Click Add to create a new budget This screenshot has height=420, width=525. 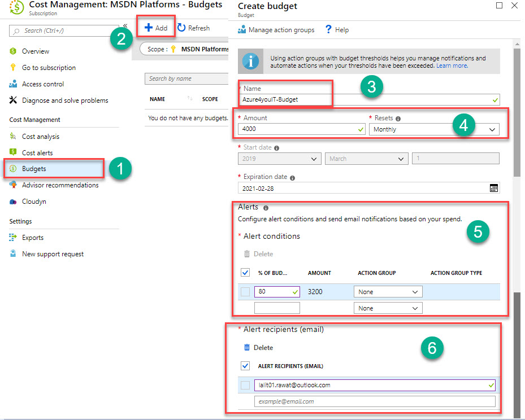tap(155, 27)
